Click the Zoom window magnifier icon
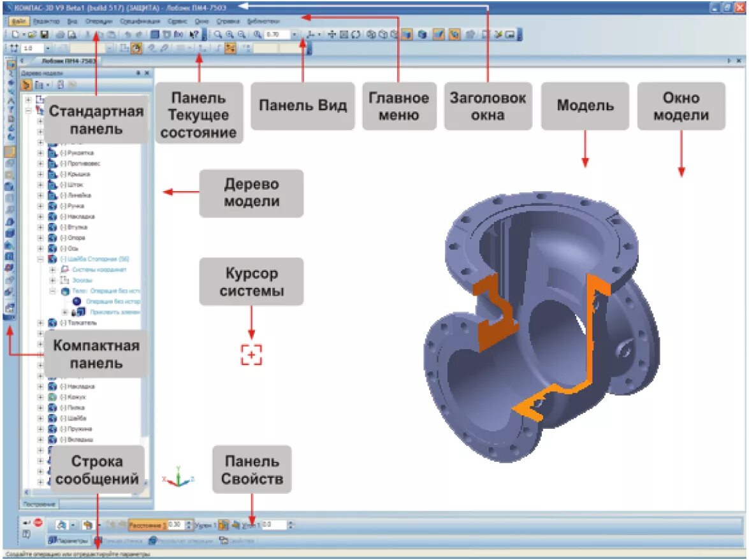The height and width of the screenshot is (560, 749). pos(218,34)
